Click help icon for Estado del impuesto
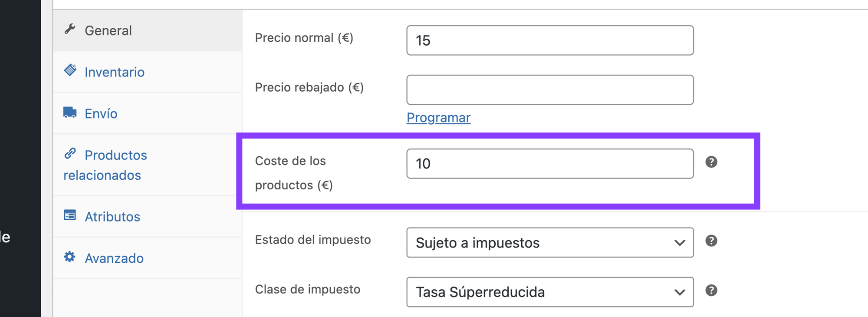868x317 pixels. coord(711,241)
